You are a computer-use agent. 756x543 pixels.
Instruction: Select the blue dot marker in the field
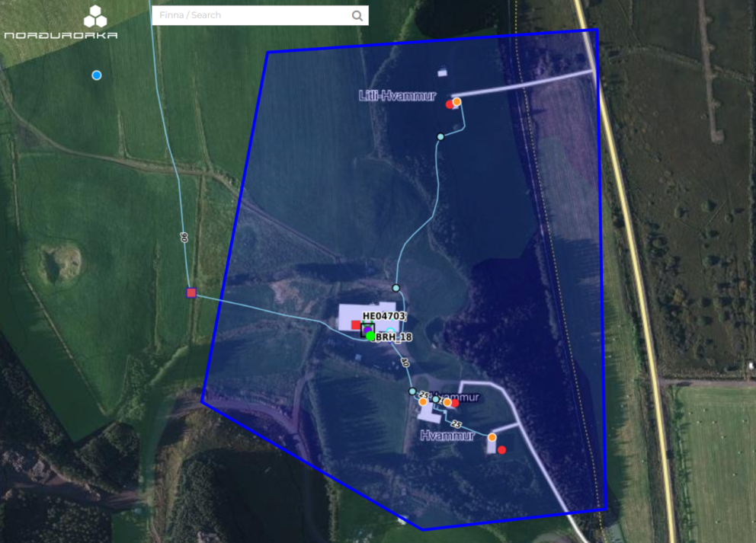pos(97,75)
